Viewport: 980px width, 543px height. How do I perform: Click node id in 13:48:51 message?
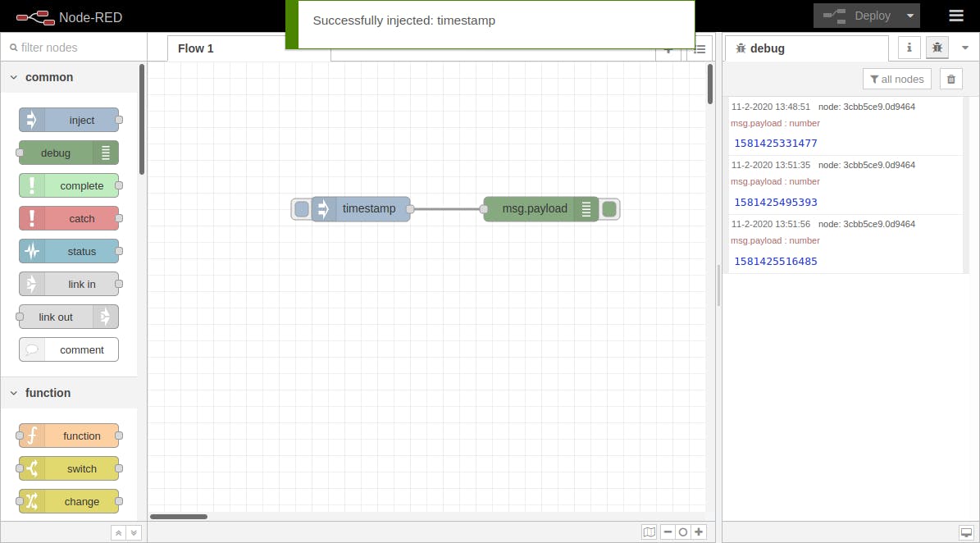point(866,107)
